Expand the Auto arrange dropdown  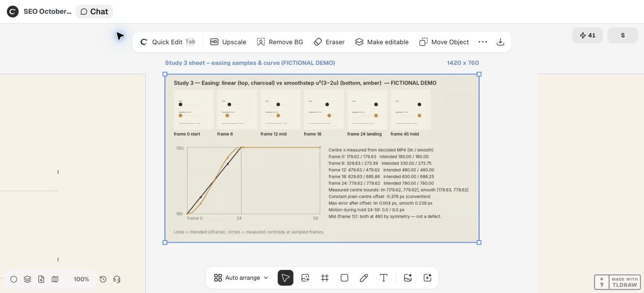(x=241, y=278)
